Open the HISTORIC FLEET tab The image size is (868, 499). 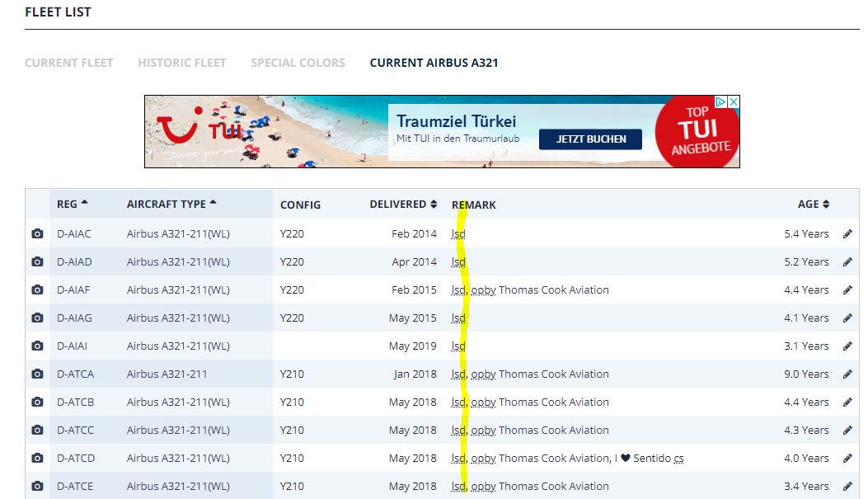(x=181, y=62)
